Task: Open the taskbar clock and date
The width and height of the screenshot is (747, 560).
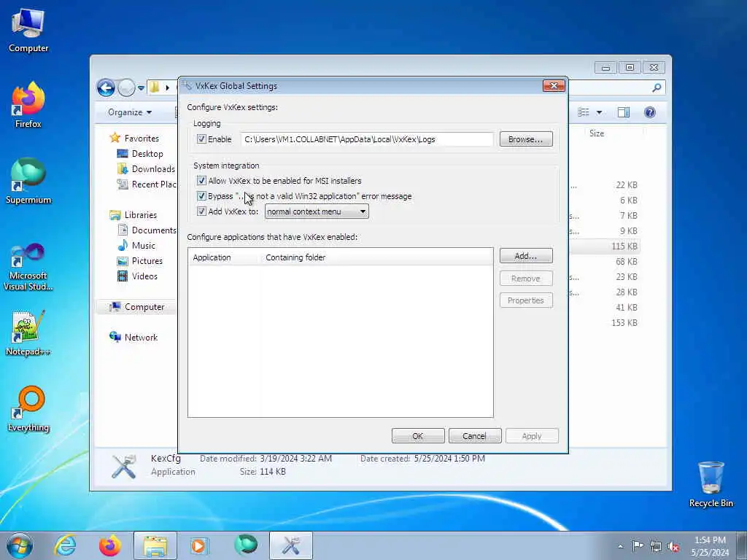Action: click(710, 546)
